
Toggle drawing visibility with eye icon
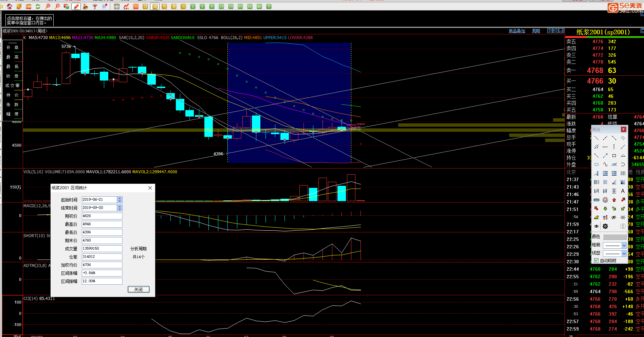click(596, 226)
